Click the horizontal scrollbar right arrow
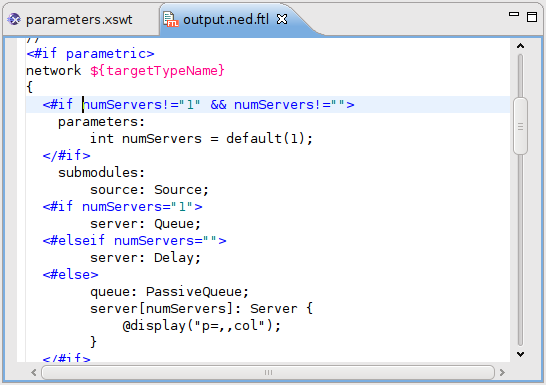 pos(502,372)
